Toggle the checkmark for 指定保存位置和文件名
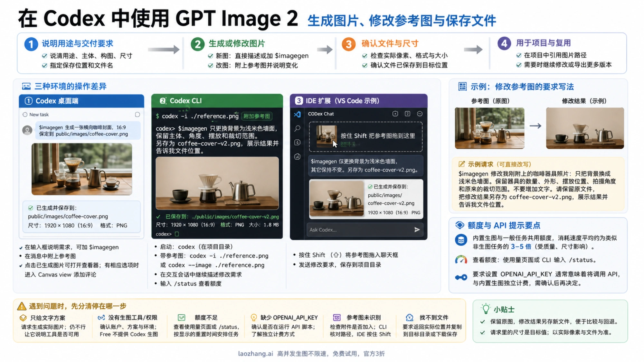644x362 pixels. tap(44, 65)
